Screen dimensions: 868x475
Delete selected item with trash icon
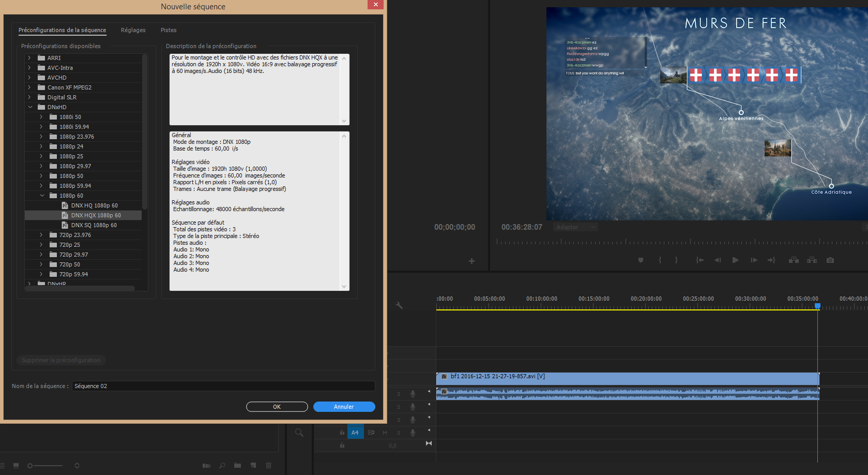[x=269, y=466]
